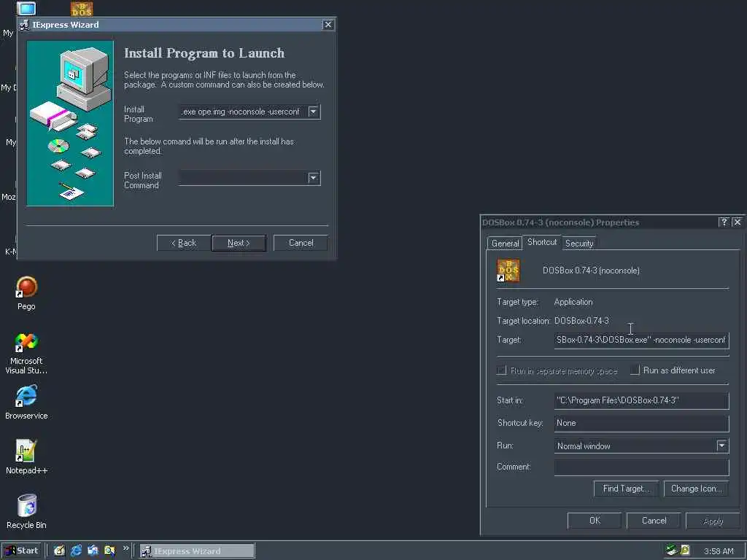Click the fourth quick launch search-folder icon
The width and height of the screenshot is (747, 560).
pyautogui.click(x=109, y=551)
